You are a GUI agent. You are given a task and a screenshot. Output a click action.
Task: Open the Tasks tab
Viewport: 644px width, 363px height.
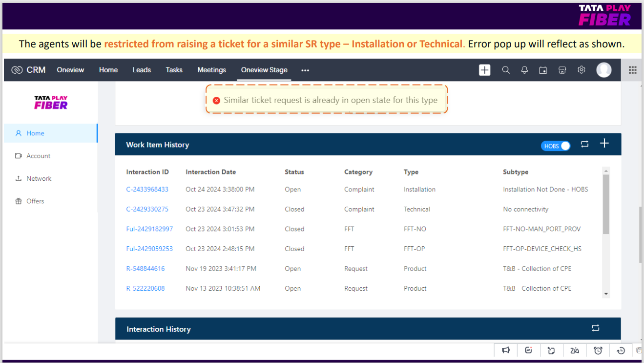tap(174, 70)
